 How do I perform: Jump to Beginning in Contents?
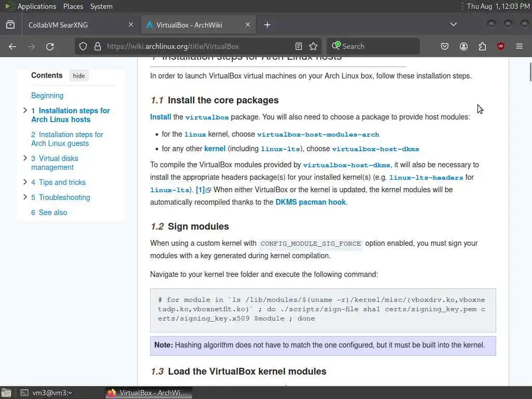click(47, 96)
